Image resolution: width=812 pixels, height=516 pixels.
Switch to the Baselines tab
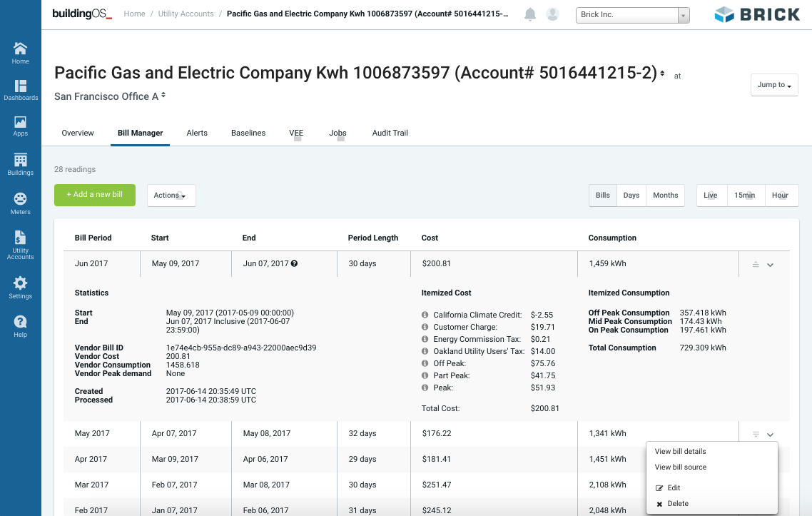click(x=248, y=133)
